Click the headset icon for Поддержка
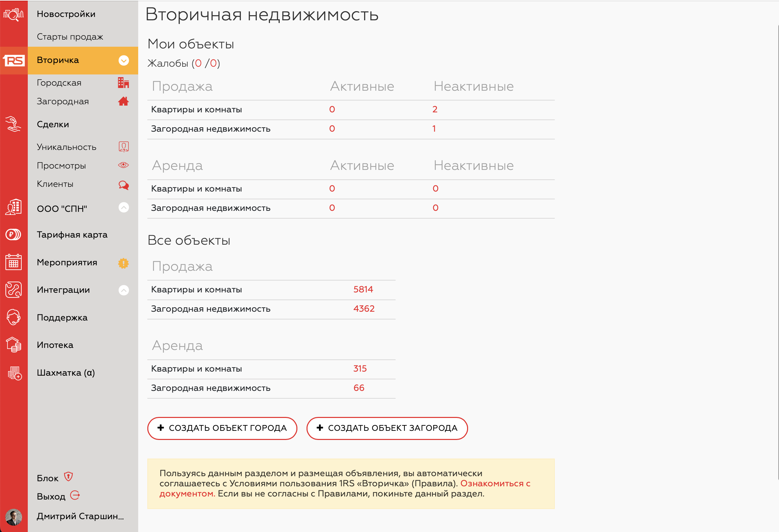 point(14,317)
